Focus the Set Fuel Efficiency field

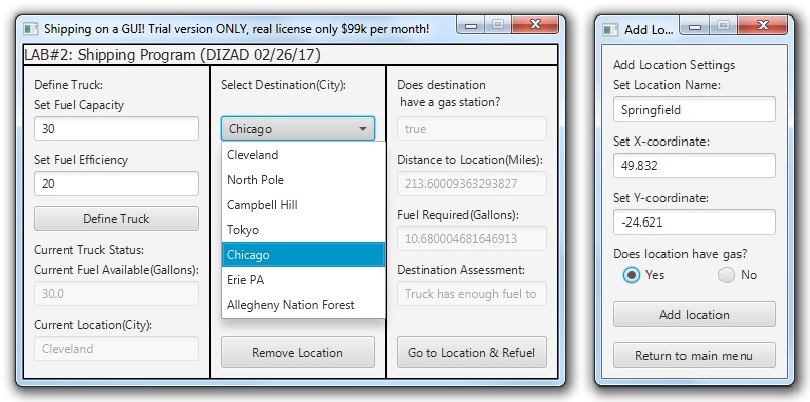pos(116,184)
